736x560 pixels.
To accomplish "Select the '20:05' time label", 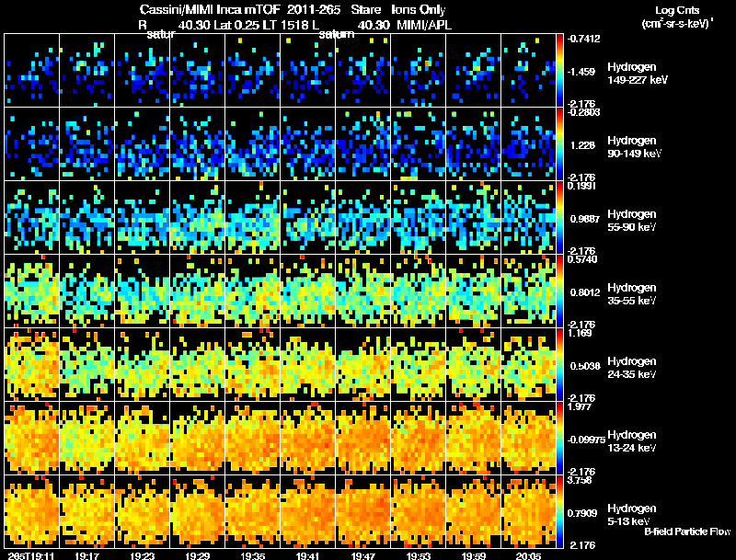I will click(x=528, y=555).
